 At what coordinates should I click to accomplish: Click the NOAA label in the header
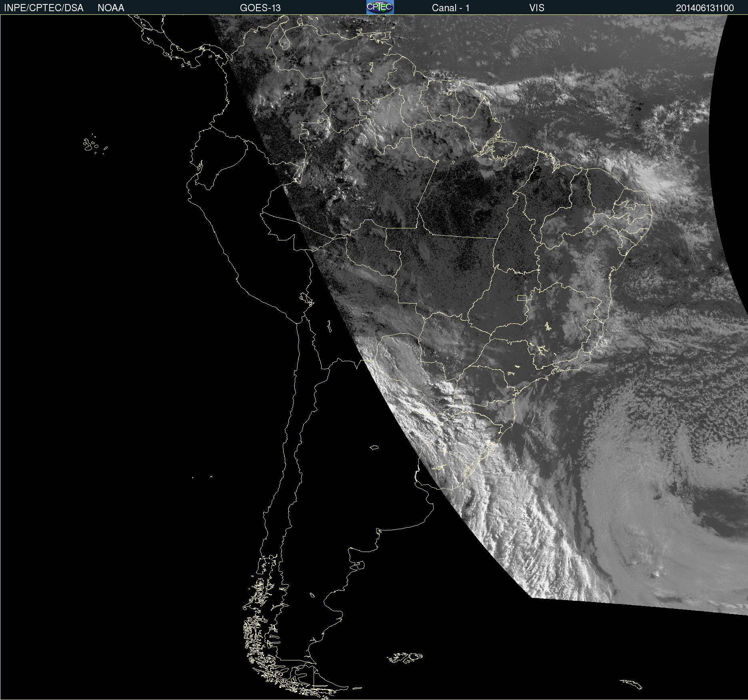click(111, 8)
